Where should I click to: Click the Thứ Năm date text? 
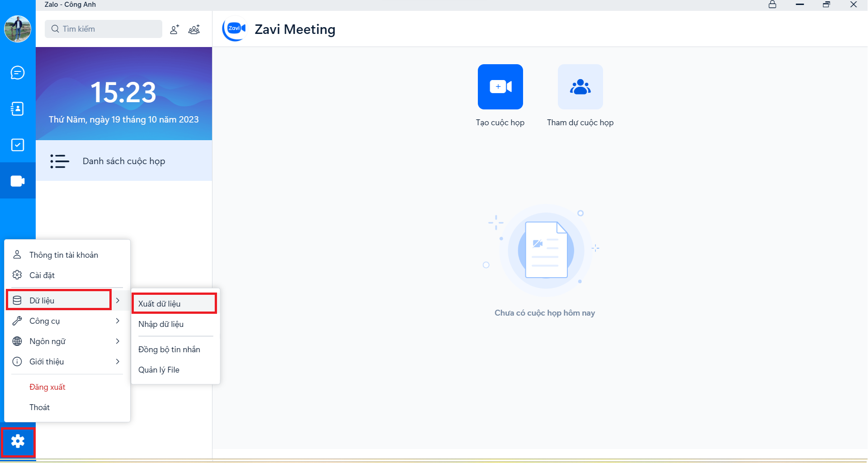(123, 119)
